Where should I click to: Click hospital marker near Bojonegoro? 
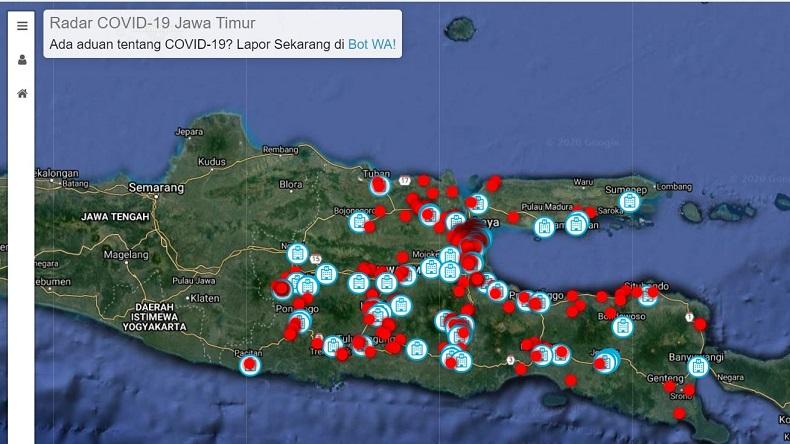[x=359, y=222]
